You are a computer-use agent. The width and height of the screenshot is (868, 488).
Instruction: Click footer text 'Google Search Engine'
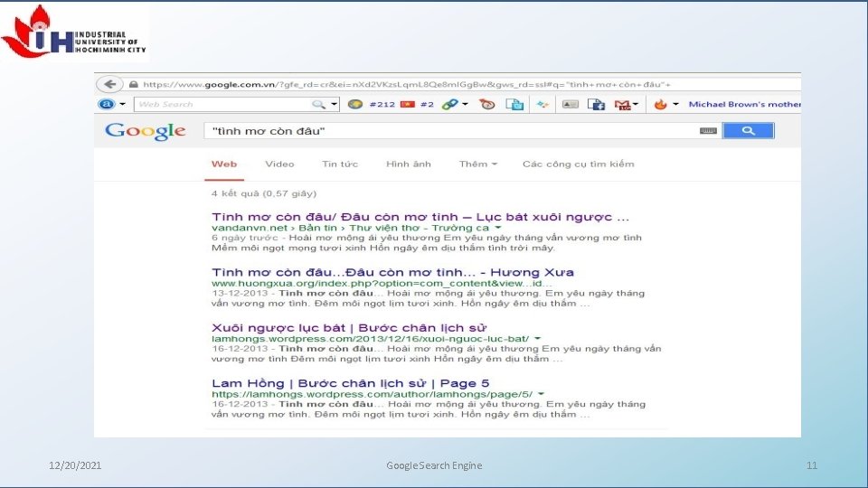[x=434, y=465]
